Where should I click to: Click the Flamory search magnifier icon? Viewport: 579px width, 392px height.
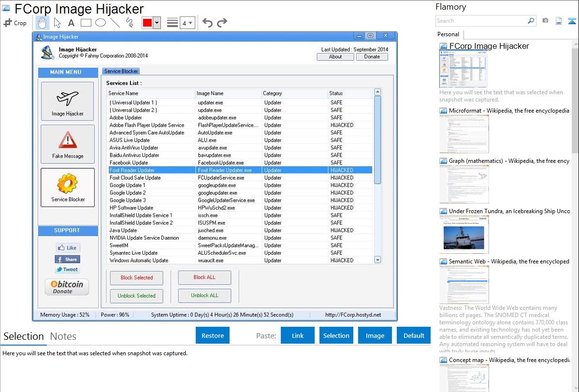click(531, 21)
